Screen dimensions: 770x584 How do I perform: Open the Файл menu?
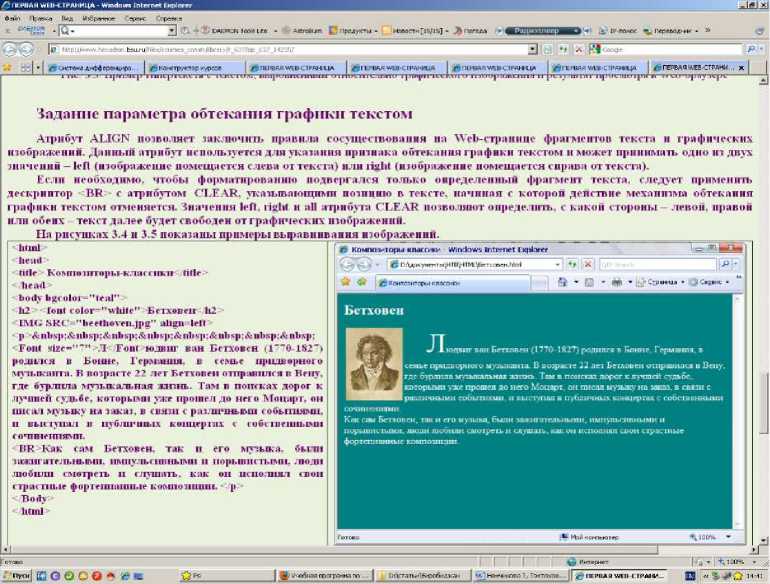click(x=13, y=18)
